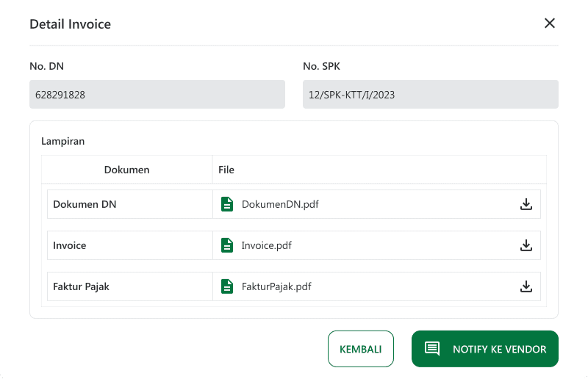Click the No. SPK field 12/SPK-KTT/I/2023
The height and width of the screenshot is (379, 588).
[x=431, y=95]
